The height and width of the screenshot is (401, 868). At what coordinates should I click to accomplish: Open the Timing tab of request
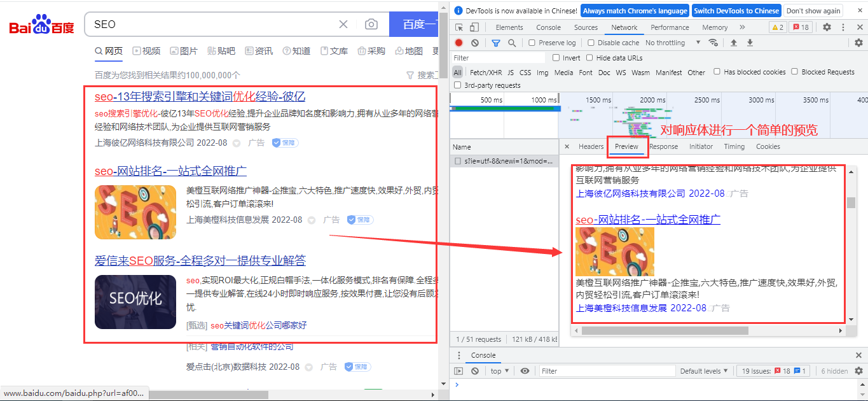coord(734,146)
